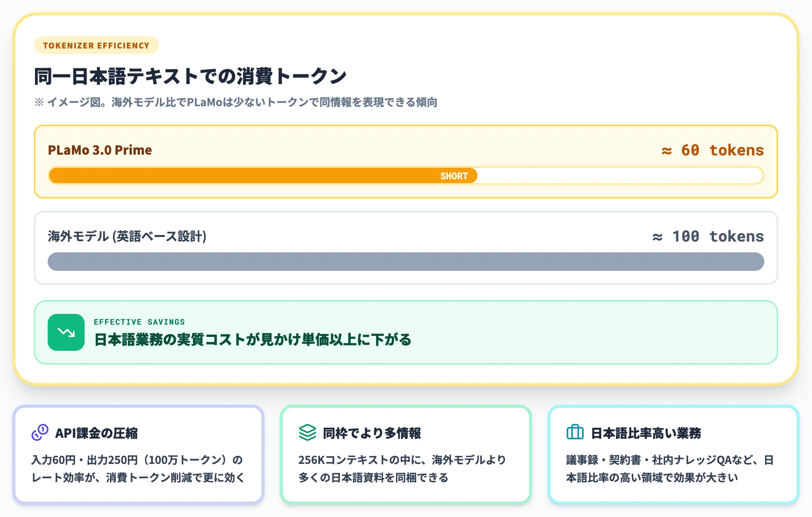Click the 海外モデル (英語ベース設計) label
This screenshot has height=517, width=812.
(x=127, y=236)
